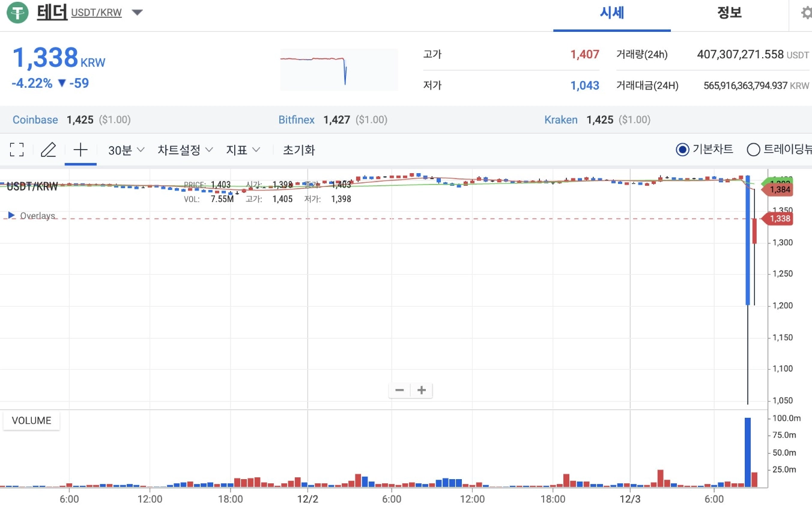
Task: Click the 1,338 current price tag on axis
Action: click(x=778, y=219)
